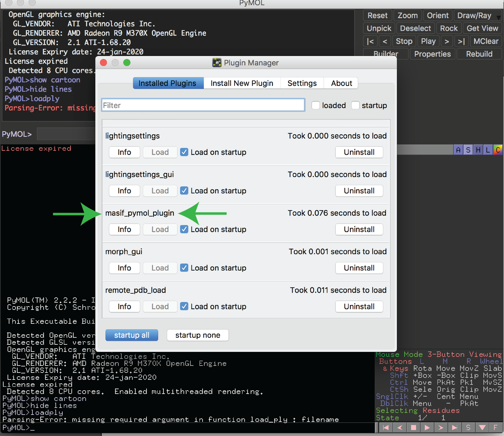Open the Show menu via the S button
This screenshot has height=436, width=504.
pyautogui.click(x=468, y=150)
